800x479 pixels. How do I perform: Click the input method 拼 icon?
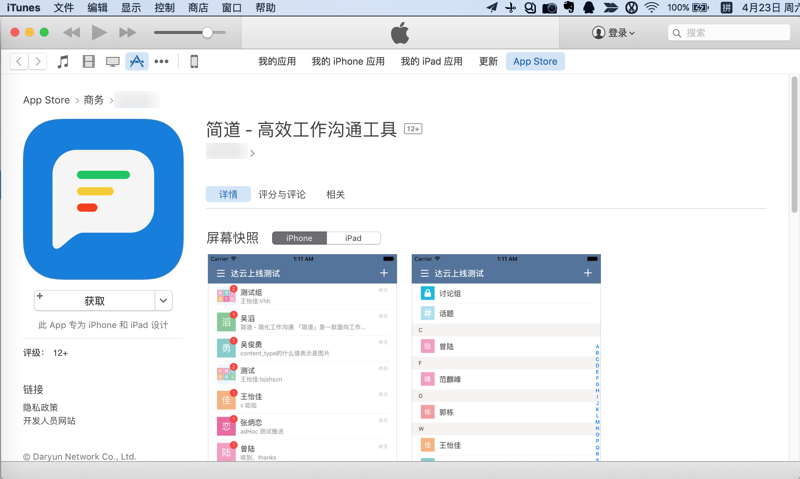726,8
